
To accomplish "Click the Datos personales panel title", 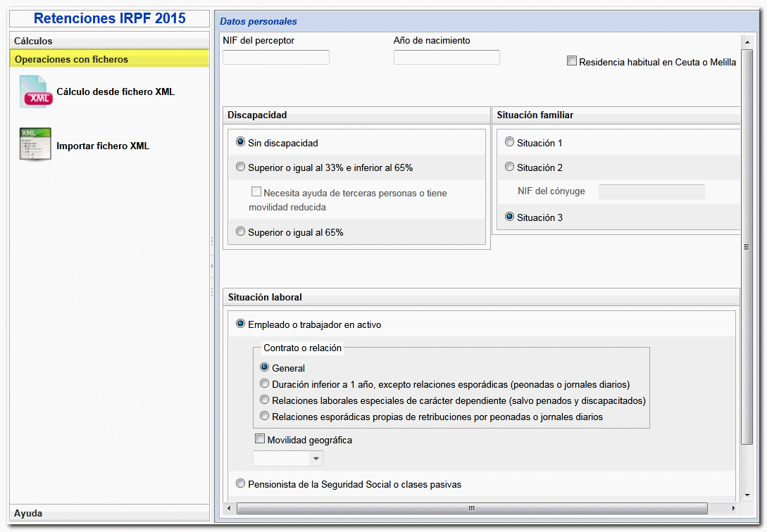I will click(258, 22).
